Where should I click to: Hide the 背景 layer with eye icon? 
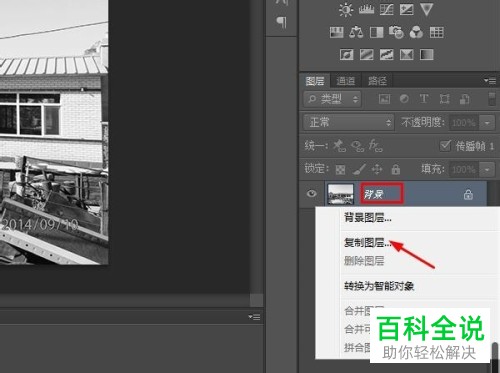coord(312,194)
